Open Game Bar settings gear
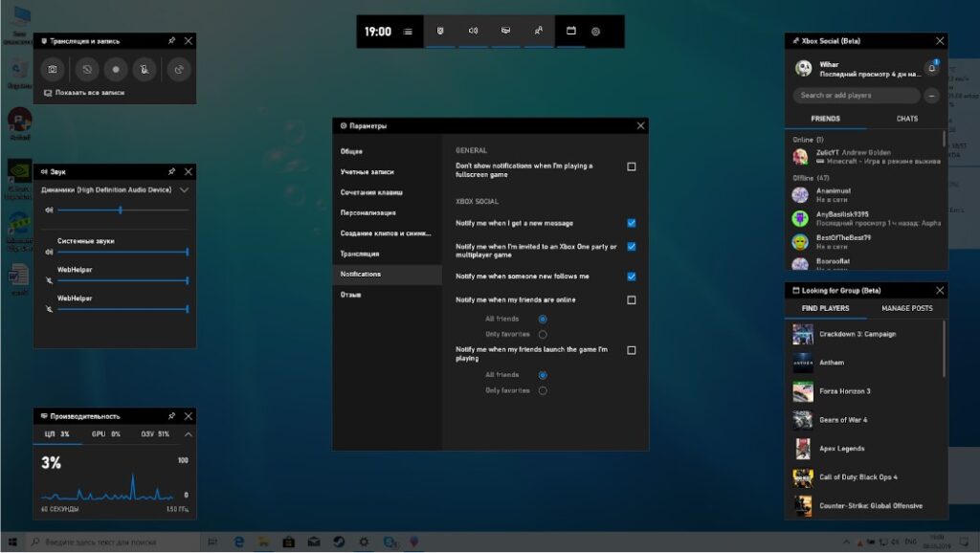 (x=595, y=32)
